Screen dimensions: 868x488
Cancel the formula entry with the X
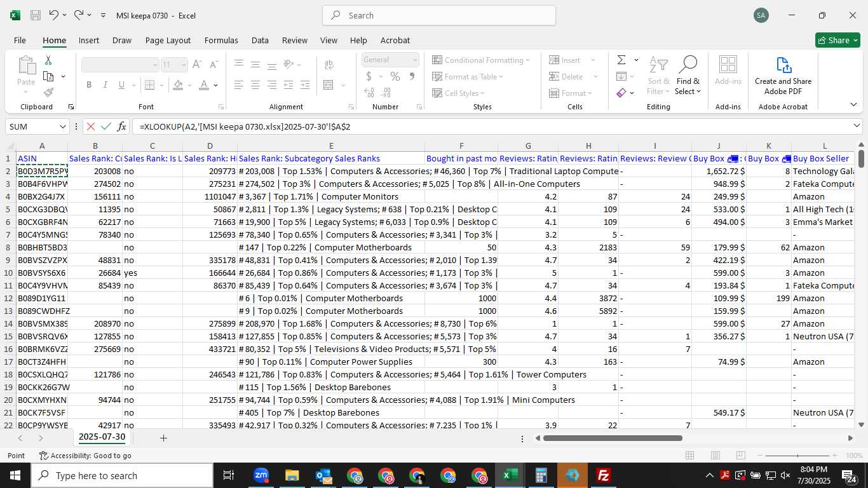point(91,126)
